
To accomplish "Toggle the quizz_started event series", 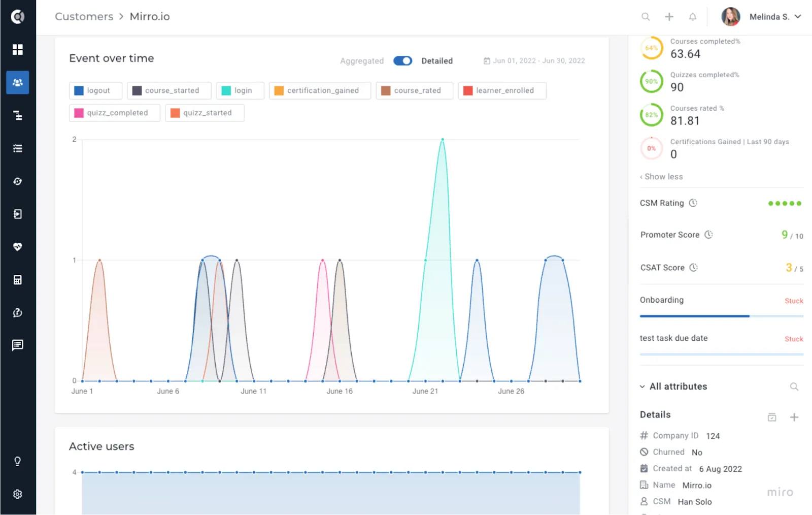I will point(205,113).
